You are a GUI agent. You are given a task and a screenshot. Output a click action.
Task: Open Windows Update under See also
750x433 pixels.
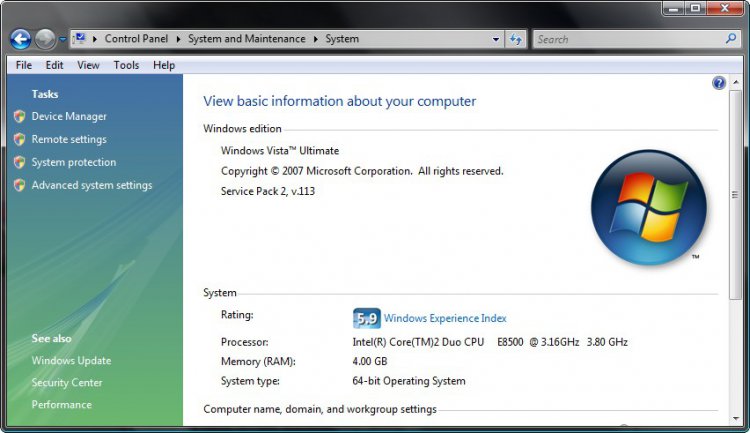click(71, 360)
